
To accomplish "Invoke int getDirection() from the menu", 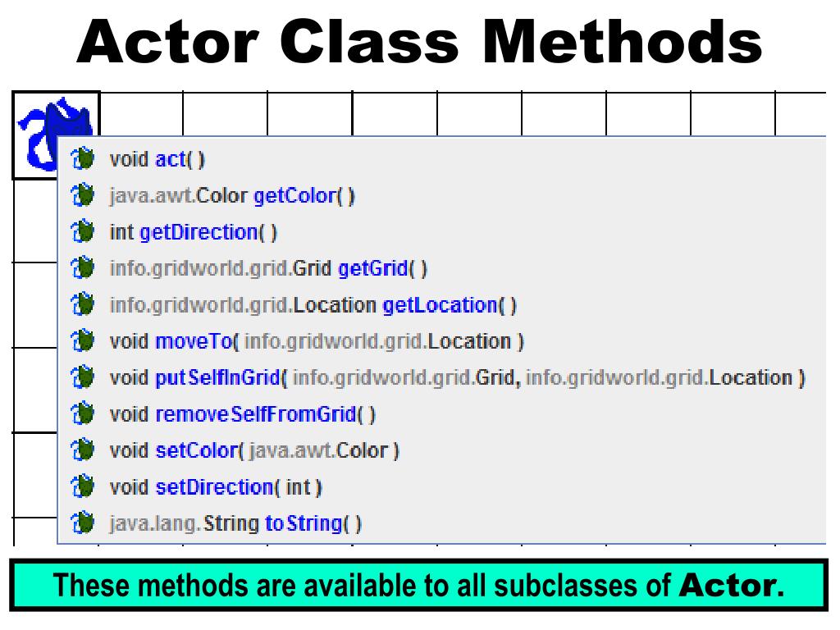I will (x=442, y=232).
